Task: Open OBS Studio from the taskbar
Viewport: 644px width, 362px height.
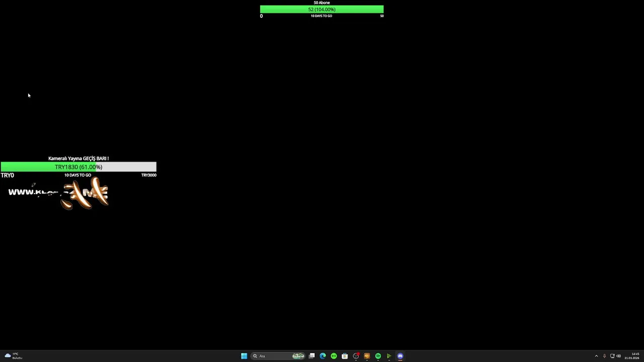Action: 356,356
